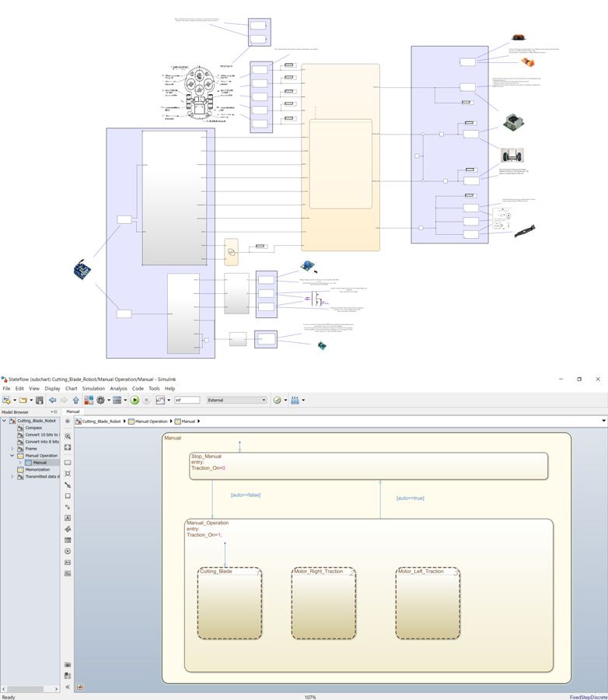Click Cutting_Blade_Robot in breadcrumb bar

point(101,421)
